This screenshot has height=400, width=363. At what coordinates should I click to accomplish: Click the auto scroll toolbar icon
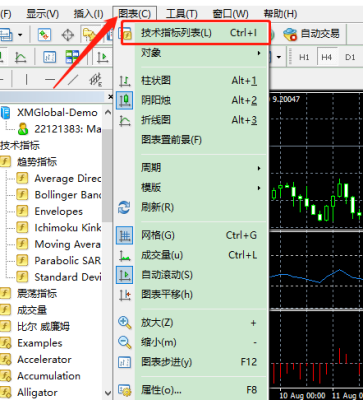coord(103,57)
